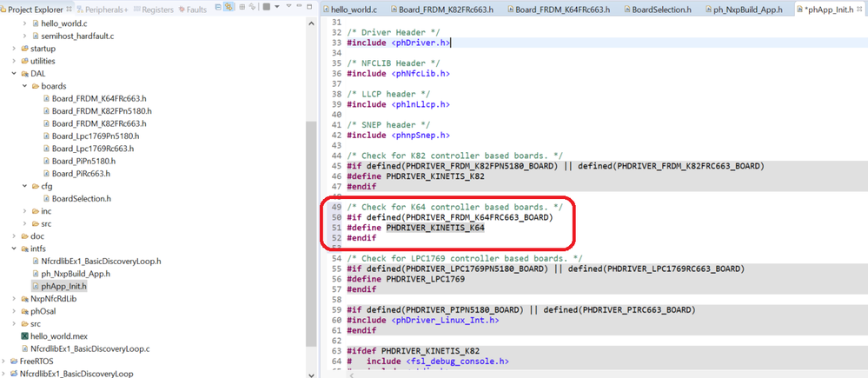Click the NxpNfcRdLib folder icon
Screen dimensions: 868x378
[x=24, y=298]
